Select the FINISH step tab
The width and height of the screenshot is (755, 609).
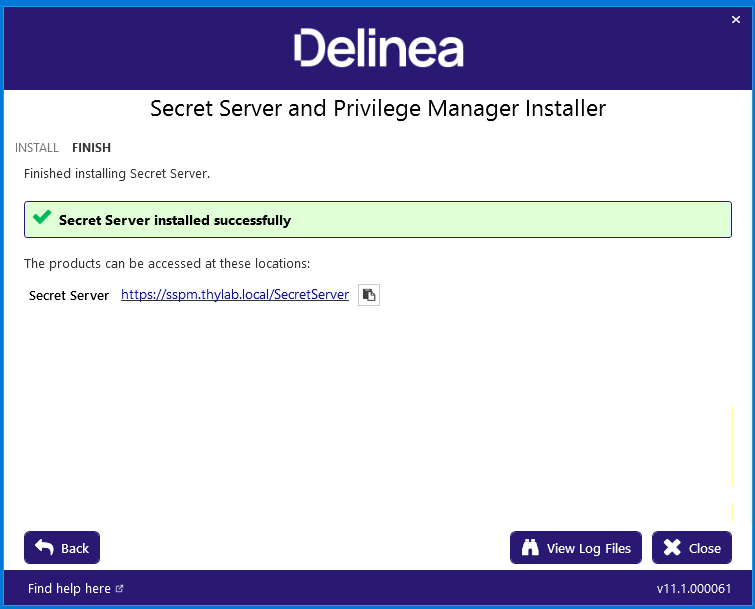(x=91, y=147)
